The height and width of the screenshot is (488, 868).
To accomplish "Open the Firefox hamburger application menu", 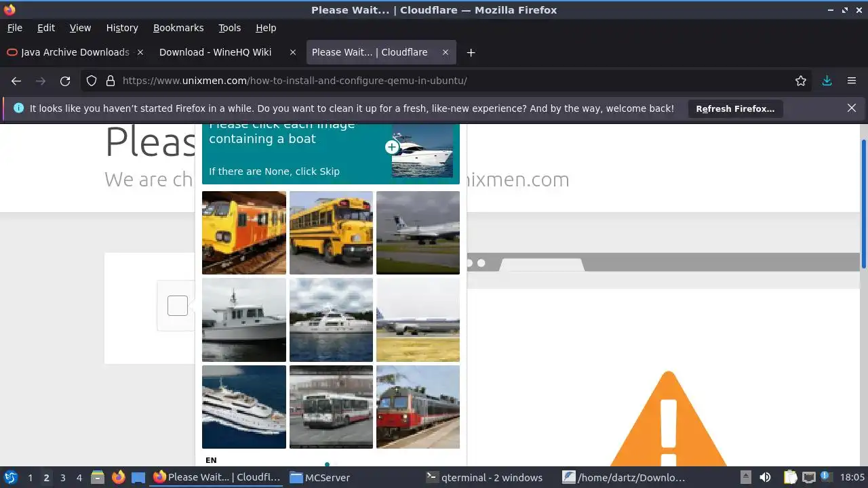I will click(x=852, y=81).
